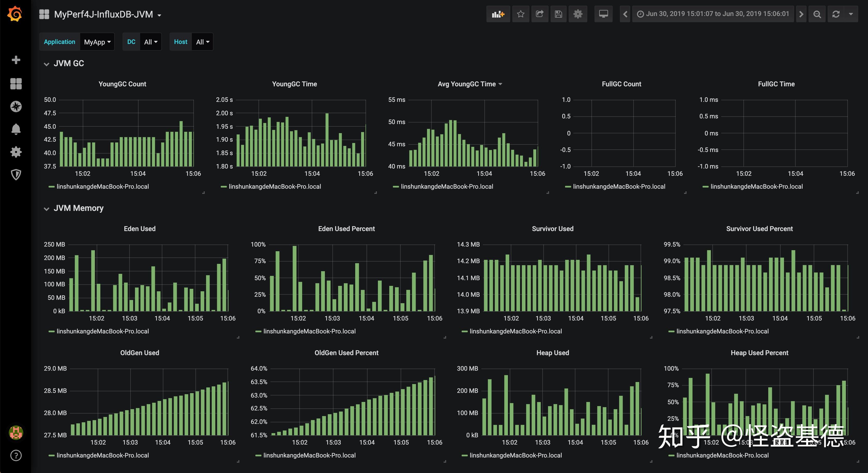Open the MyApp Application dropdown

click(x=97, y=42)
